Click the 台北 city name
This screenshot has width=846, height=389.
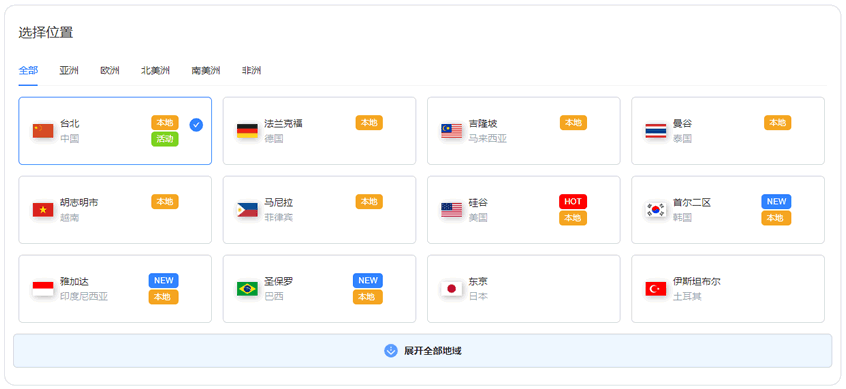click(x=70, y=124)
